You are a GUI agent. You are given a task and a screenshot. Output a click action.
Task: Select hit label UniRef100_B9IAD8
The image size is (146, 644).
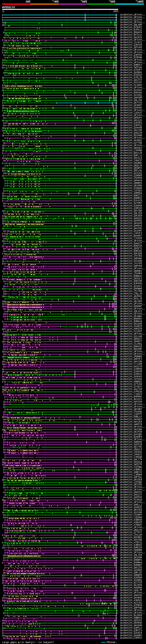(131, 135)
